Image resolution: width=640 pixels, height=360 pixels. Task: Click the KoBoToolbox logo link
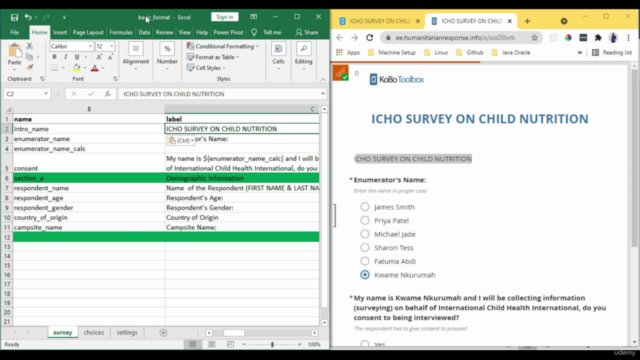click(396, 79)
